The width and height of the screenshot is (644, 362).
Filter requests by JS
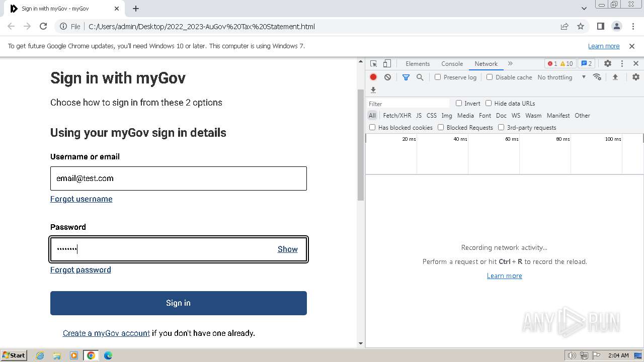419,115
